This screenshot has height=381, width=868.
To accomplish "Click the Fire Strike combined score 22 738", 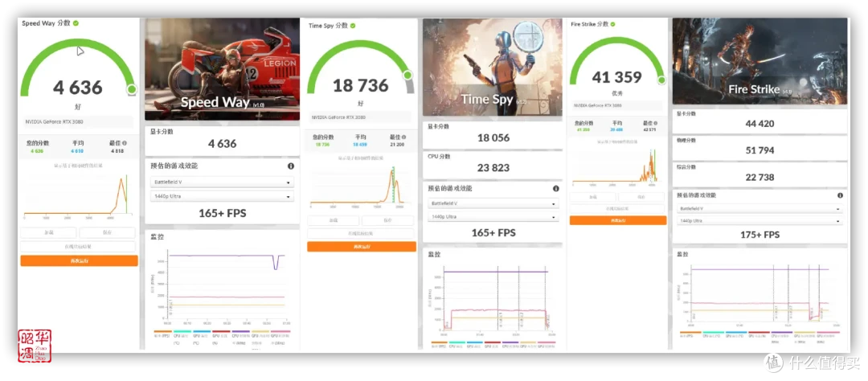I will pyautogui.click(x=759, y=177).
